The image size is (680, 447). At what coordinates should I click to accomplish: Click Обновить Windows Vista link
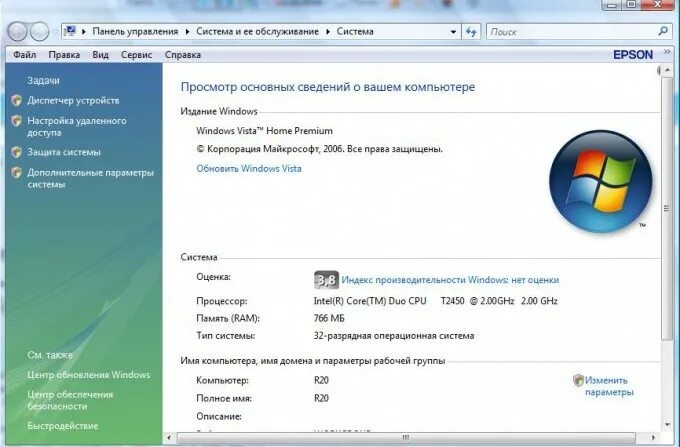coord(249,169)
